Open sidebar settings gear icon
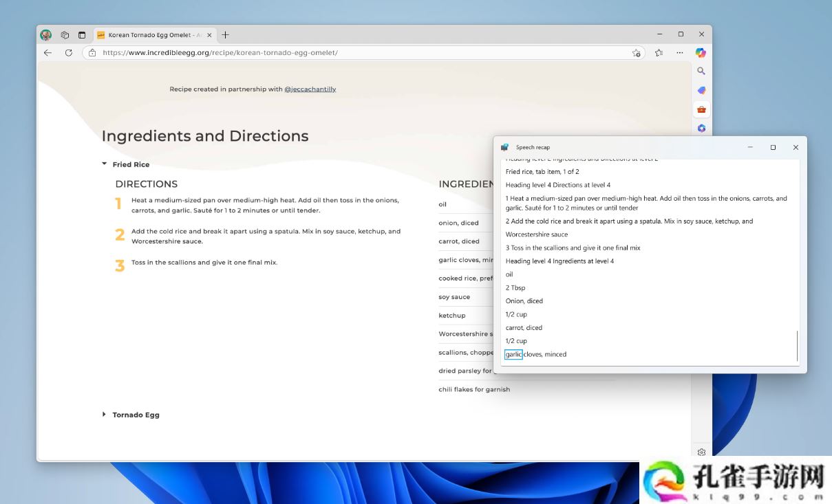 tap(701, 452)
